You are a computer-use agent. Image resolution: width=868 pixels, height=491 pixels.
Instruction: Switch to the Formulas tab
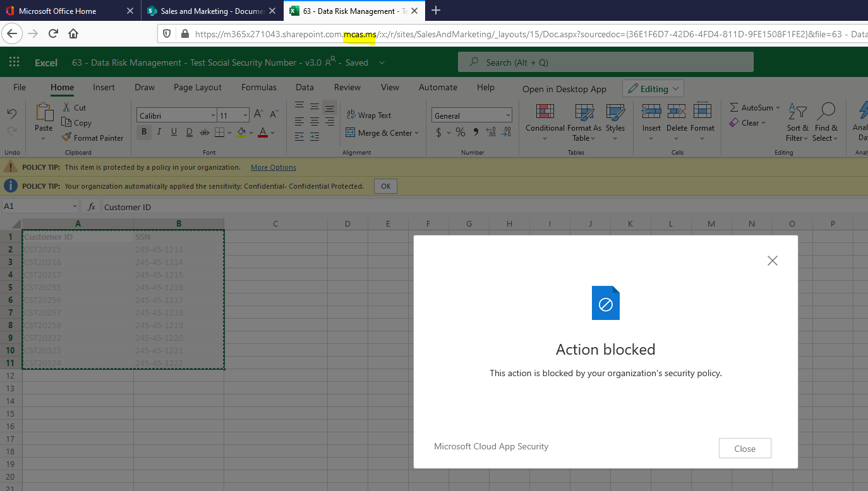pos(259,88)
